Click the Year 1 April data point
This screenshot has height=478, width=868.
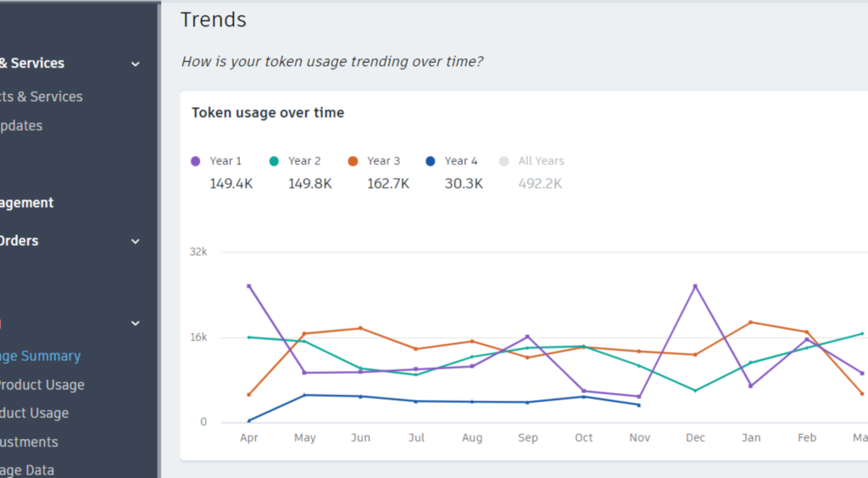[249, 286]
